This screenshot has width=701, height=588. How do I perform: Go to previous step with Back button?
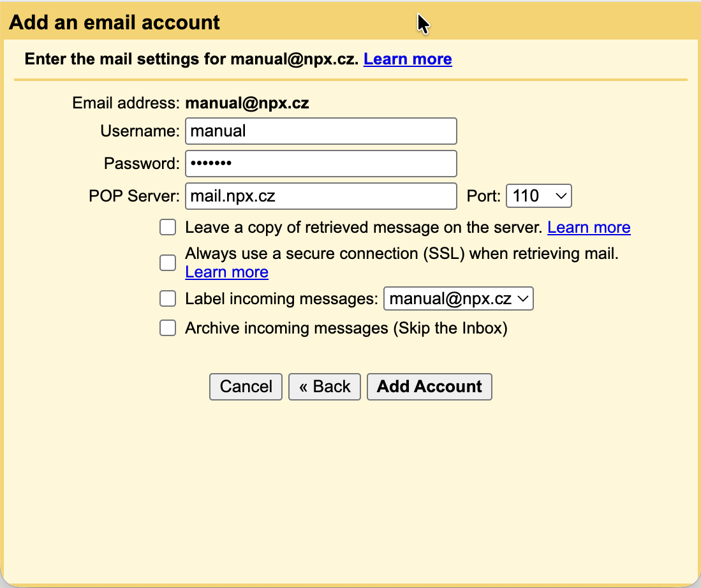click(x=324, y=386)
